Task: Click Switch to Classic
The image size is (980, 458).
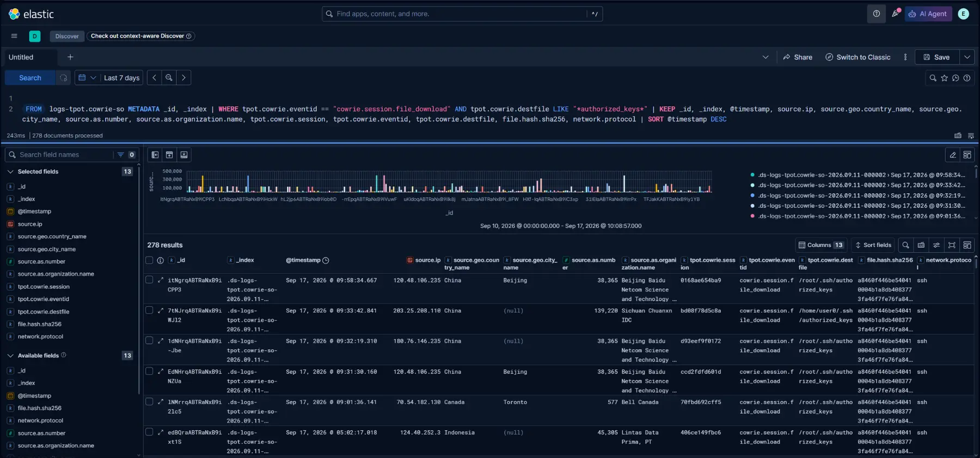Action: click(x=858, y=57)
